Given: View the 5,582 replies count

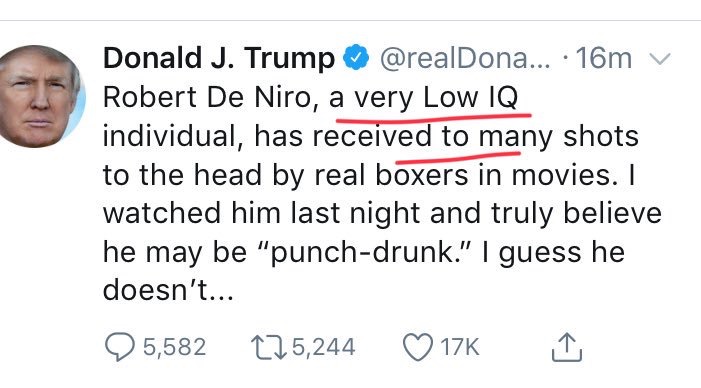Looking at the screenshot, I should [175, 347].
